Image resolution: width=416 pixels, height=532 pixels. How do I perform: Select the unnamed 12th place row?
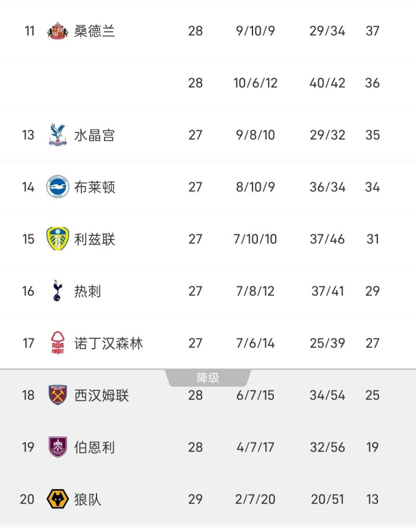(208, 83)
